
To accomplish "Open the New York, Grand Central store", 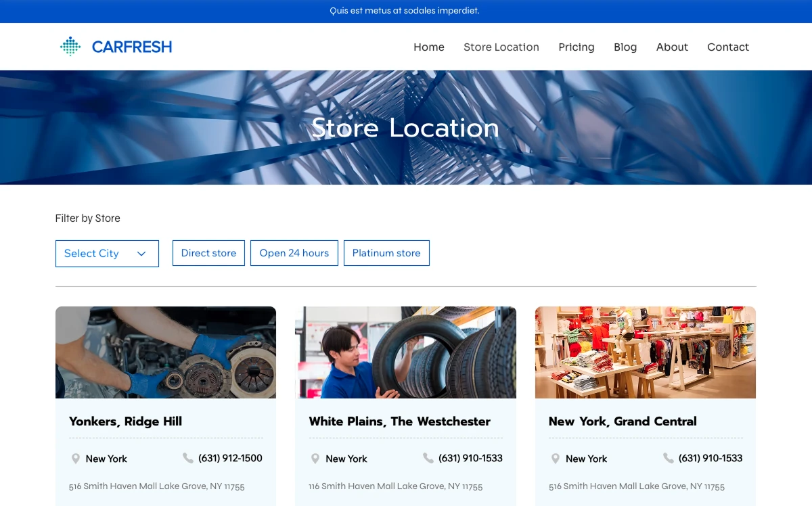I will 623,421.
